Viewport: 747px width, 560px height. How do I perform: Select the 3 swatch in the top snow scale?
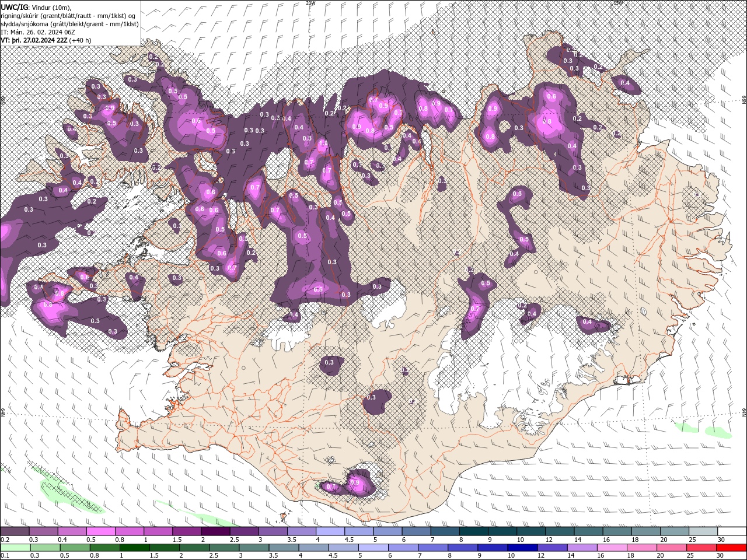pyautogui.click(x=273, y=531)
